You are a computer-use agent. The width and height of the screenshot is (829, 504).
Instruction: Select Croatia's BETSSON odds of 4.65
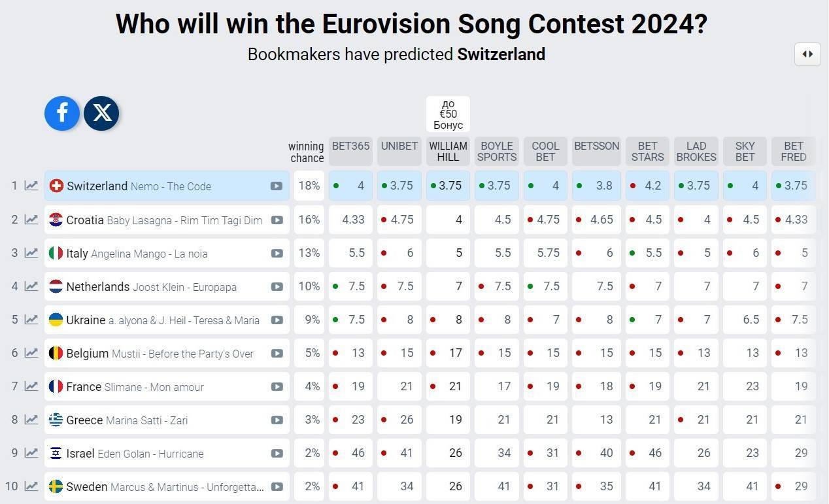coord(596,220)
